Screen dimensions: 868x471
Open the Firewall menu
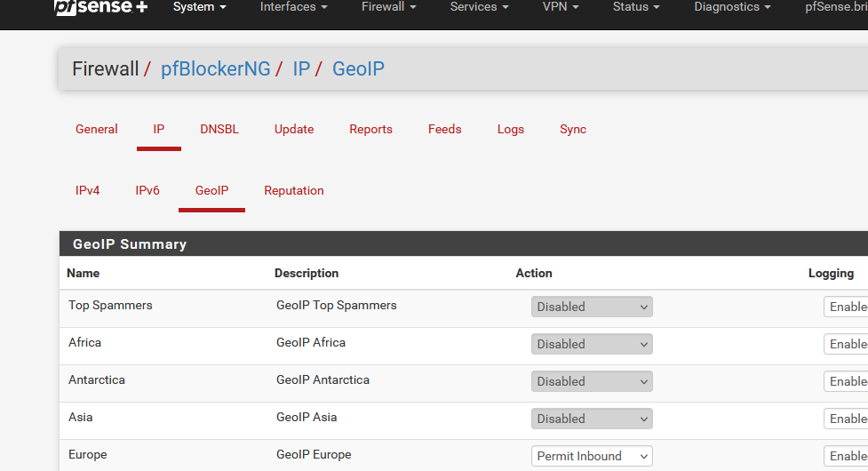pos(388,7)
